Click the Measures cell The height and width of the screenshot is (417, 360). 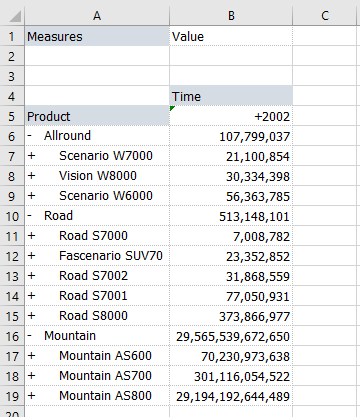pyautogui.click(x=97, y=36)
